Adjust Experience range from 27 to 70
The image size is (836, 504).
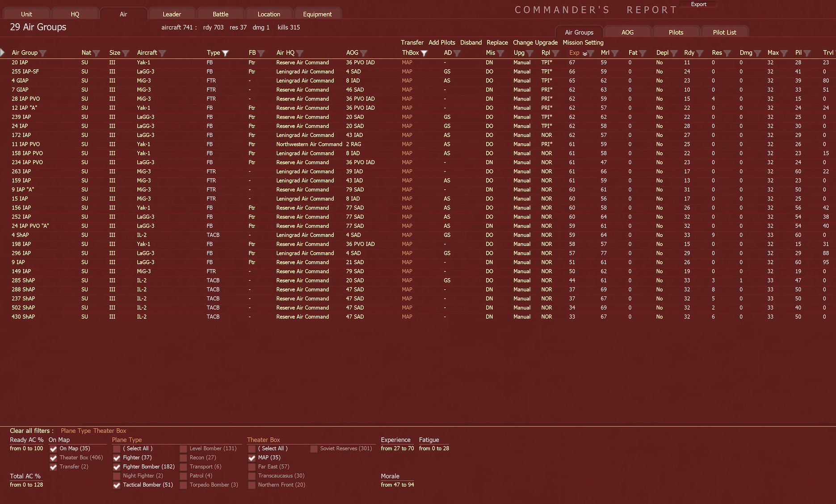point(397,448)
